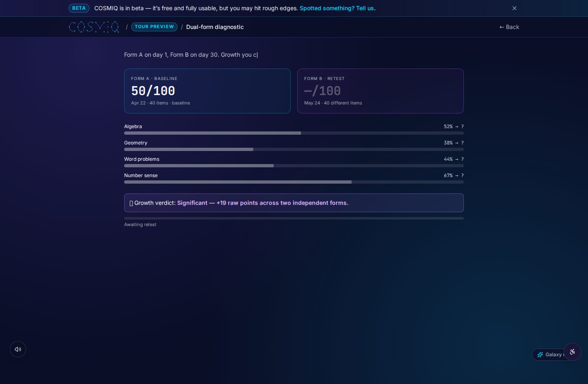Follow the 'Spotted something? Tell us' link

[337, 8]
